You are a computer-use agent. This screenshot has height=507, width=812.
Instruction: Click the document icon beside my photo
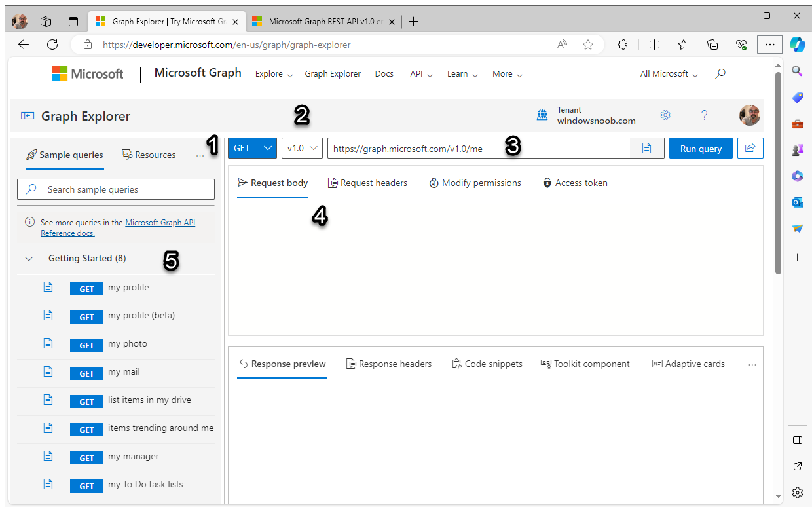[48, 343]
